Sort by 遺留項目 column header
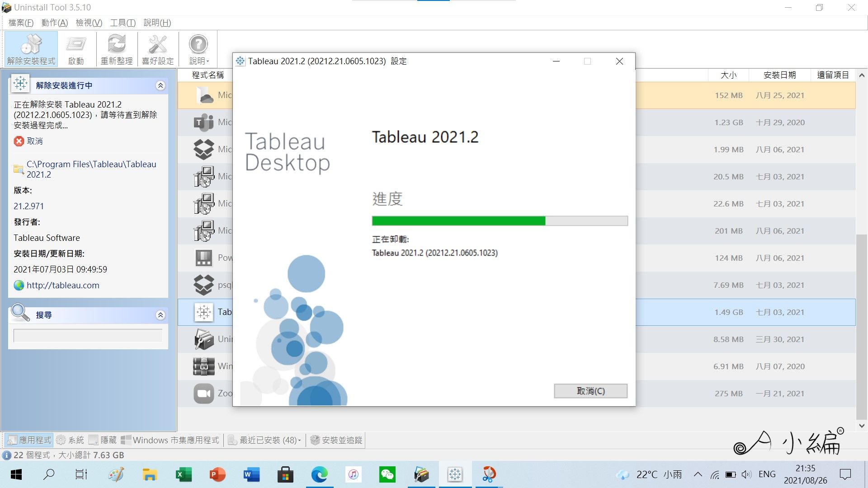Screen dimensions: 868x488 point(833,75)
